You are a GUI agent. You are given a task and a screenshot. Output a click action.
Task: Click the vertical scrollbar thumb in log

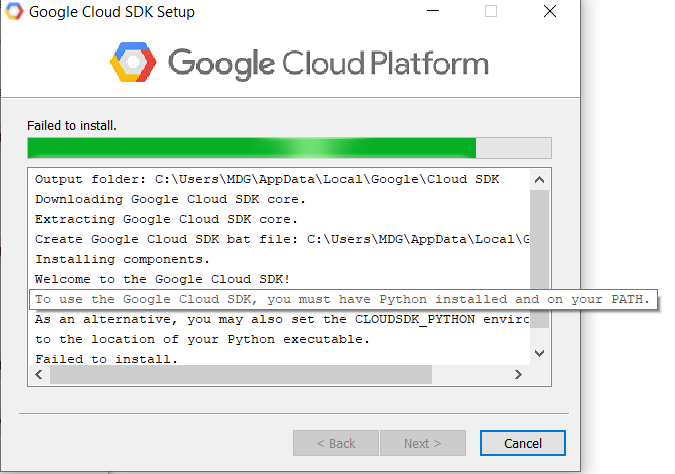[540, 255]
